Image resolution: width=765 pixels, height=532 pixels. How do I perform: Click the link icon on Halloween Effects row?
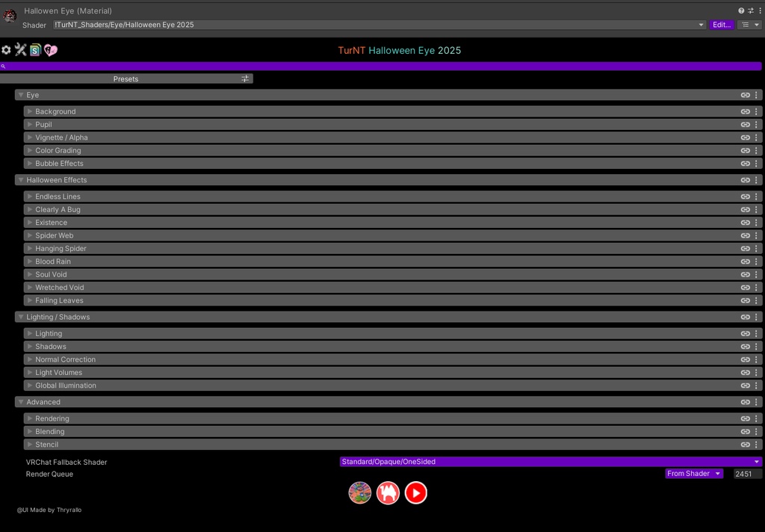point(746,180)
